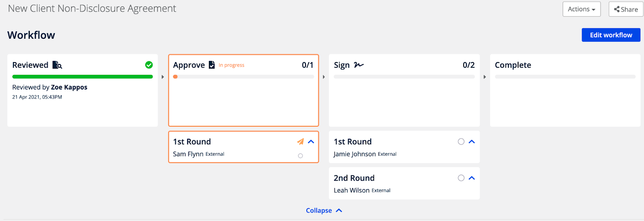The image size is (644, 221).
Task: Select Sam Flynn's status radio circle
Action: (x=300, y=156)
